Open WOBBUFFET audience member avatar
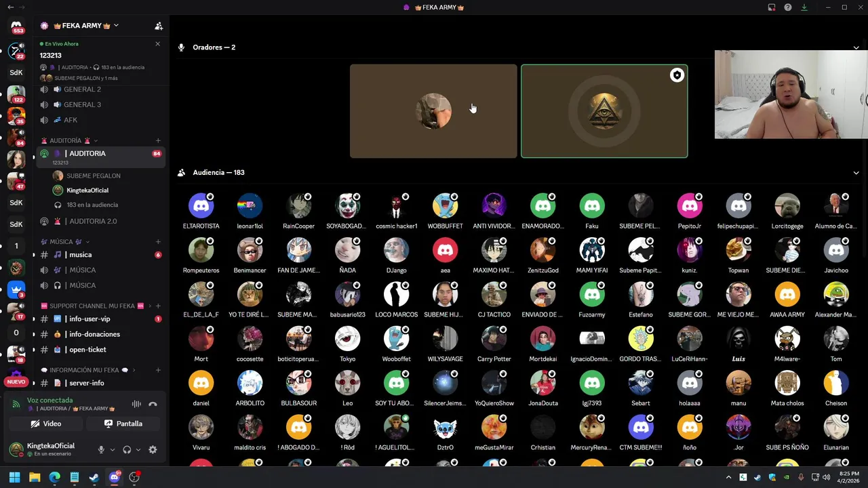The width and height of the screenshot is (868, 488). point(445,205)
